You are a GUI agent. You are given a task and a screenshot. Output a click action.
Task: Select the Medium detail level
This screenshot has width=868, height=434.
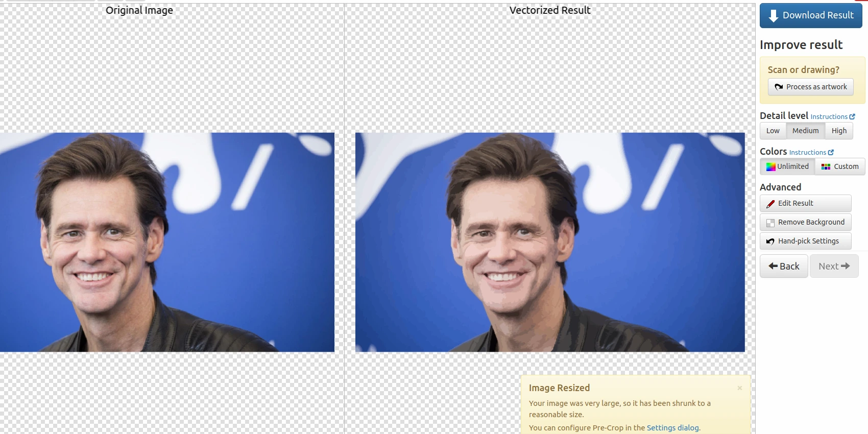click(805, 131)
